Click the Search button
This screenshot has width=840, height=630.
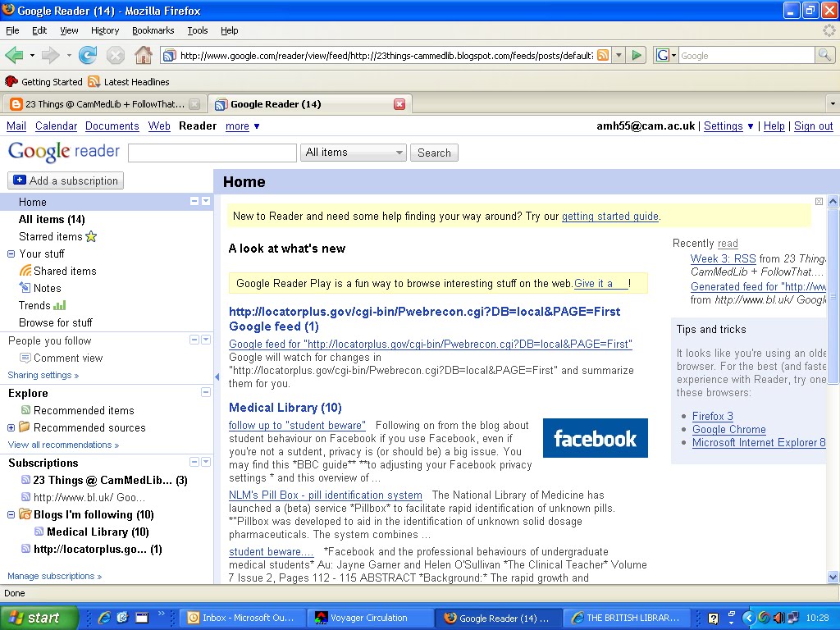pos(434,153)
